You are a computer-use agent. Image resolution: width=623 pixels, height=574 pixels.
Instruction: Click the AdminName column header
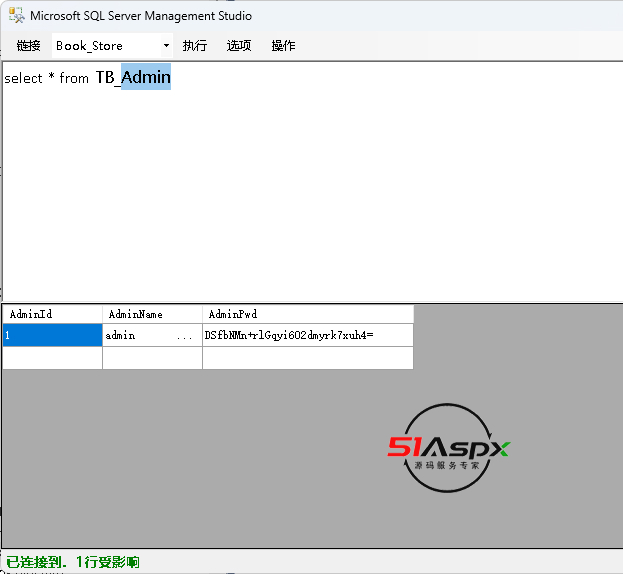(x=153, y=314)
